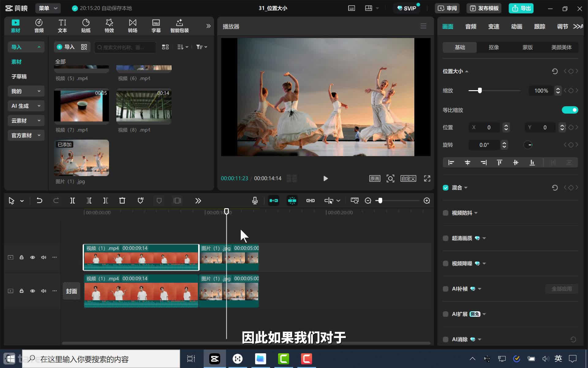Click the zoom-in timeline plus icon

click(x=427, y=201)
